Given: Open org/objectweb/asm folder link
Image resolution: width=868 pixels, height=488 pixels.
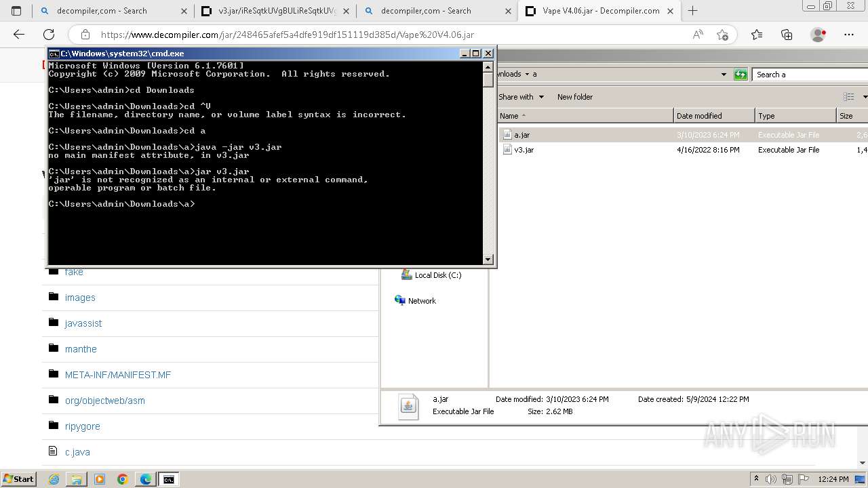Looking at the screenshot, I should pos(105,401).
